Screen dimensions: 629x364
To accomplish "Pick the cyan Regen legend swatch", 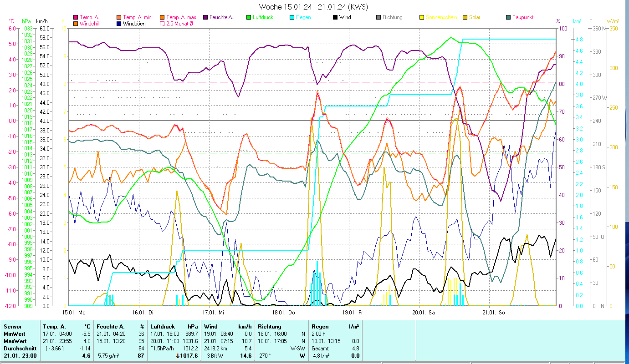I will point(291,17).
